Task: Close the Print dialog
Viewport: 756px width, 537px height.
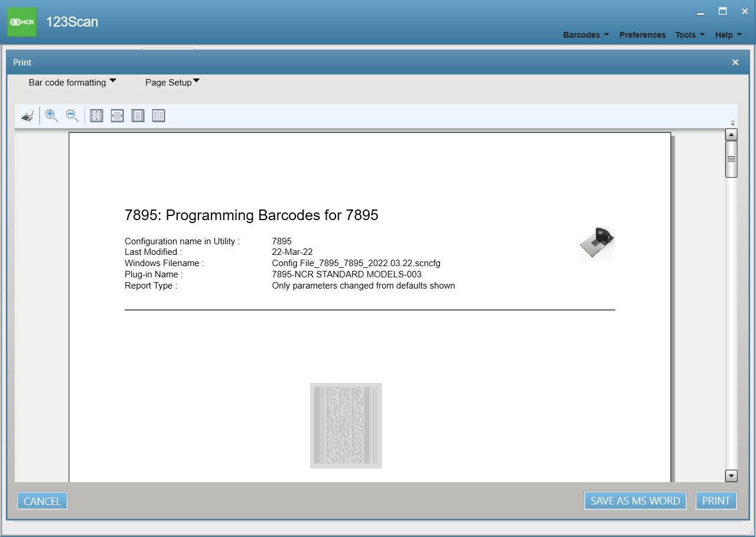Action: click(735, 62)
